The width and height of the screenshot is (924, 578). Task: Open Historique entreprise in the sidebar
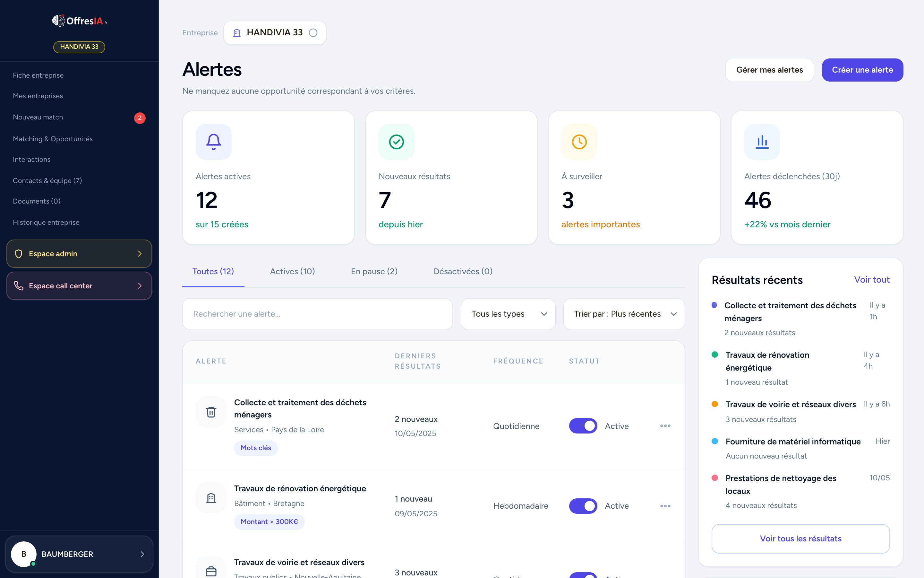[x=46, y=222]
